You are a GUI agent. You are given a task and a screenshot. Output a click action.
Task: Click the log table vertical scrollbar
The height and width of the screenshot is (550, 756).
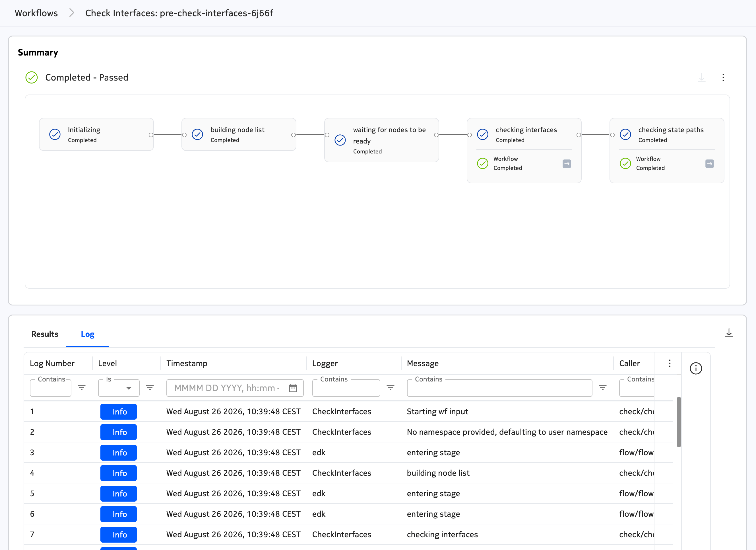tap(679, 422)
